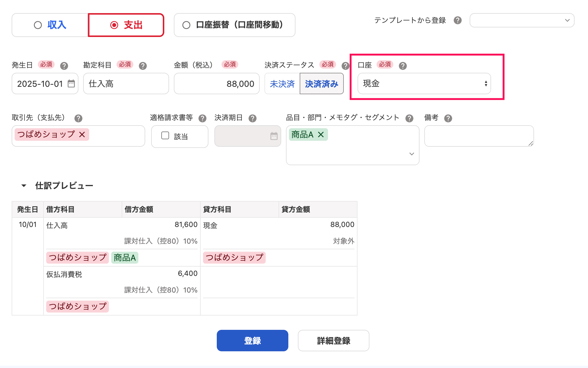Screen dimensions: 588x368
Task: Remove つばめショップ tag from 取引先
Action: pos(82,134)
